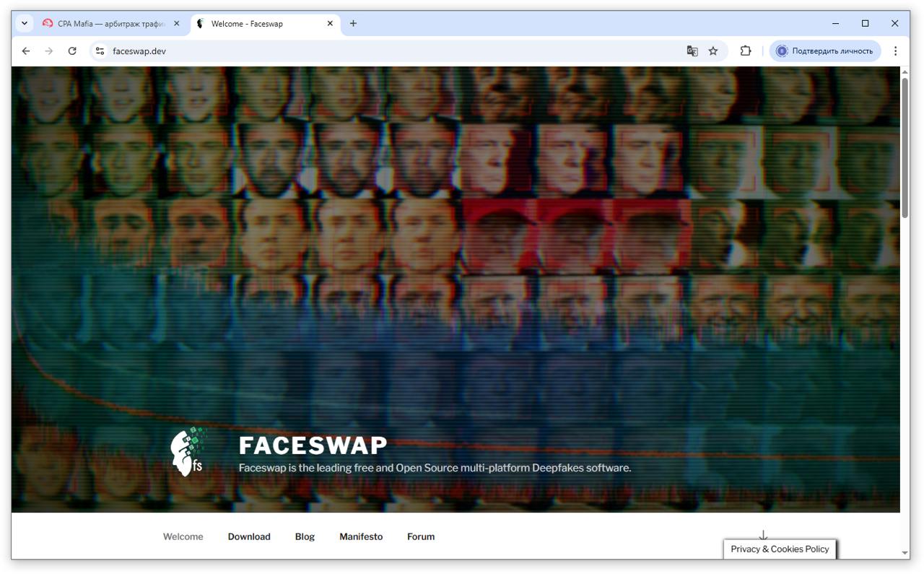This screenshot has width=924, height=574.
Task: Reload the Faceswap page
Action: 72,51
